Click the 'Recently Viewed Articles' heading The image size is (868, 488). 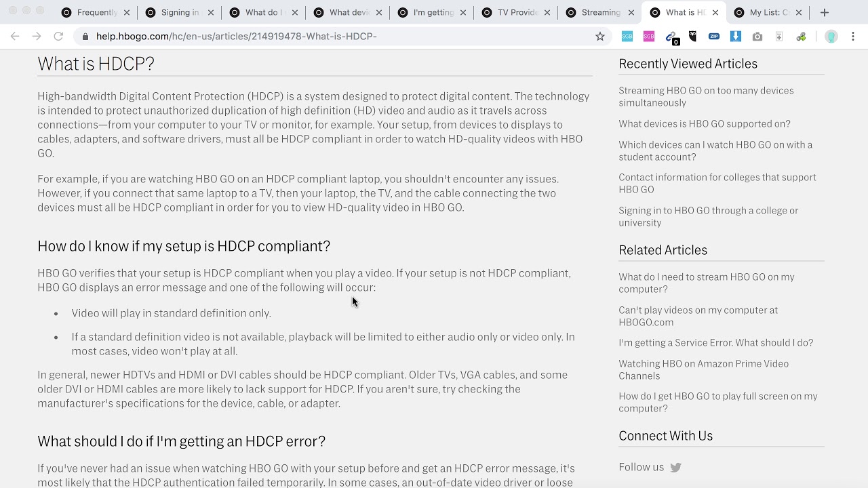(x=688, y=64)
